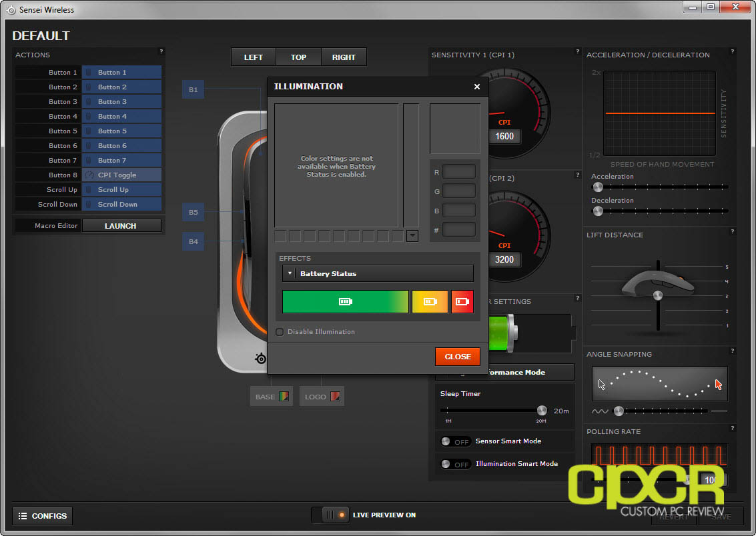756x536 pixels.
Task: Open the Button 4 action dropdown
Action: click(x=121, y=117)
